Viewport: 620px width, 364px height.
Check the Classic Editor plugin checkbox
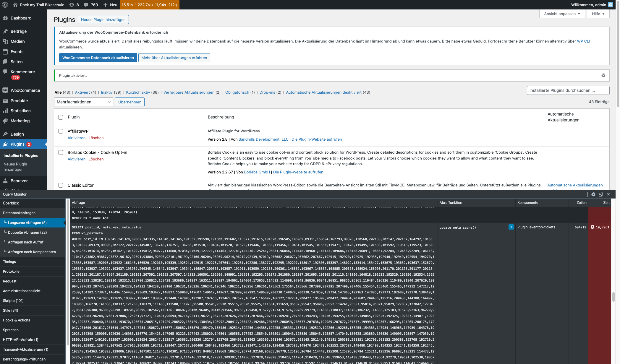point(61,185)
